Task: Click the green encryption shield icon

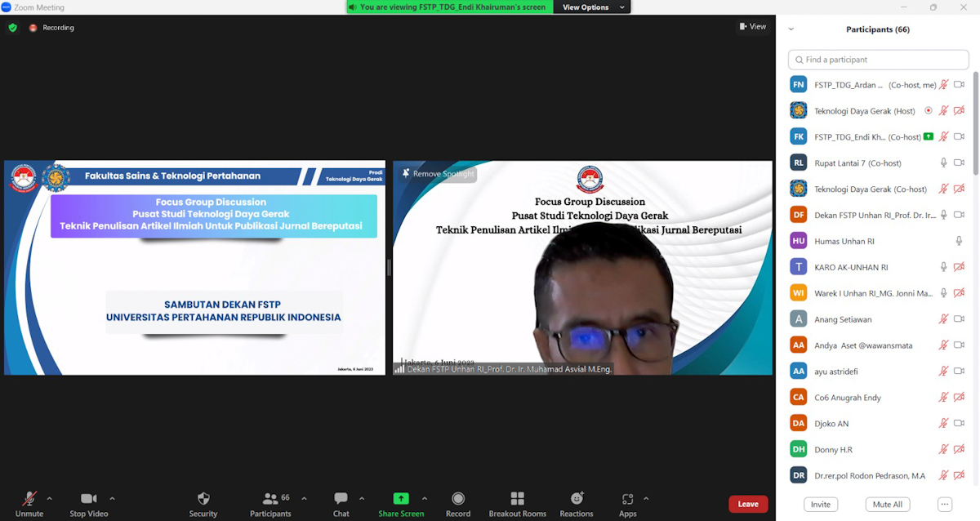Action: point(12,27)
